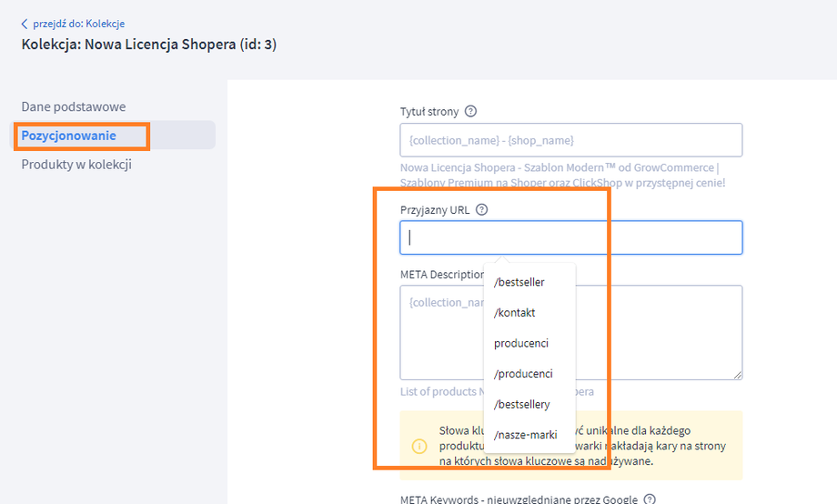Screen dimensions: 837x504
Task: Focus the Tytuł strony input field
Action: 570,140
